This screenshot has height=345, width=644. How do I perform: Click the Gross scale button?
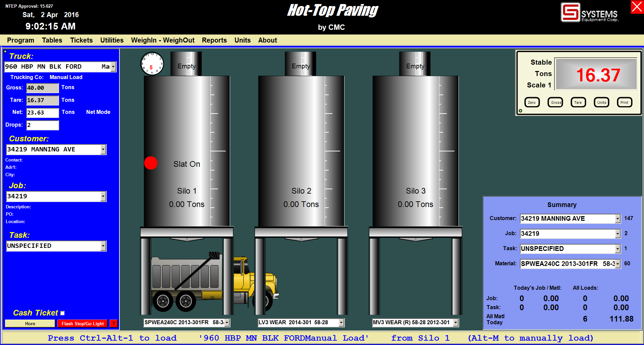pos(555,102)
